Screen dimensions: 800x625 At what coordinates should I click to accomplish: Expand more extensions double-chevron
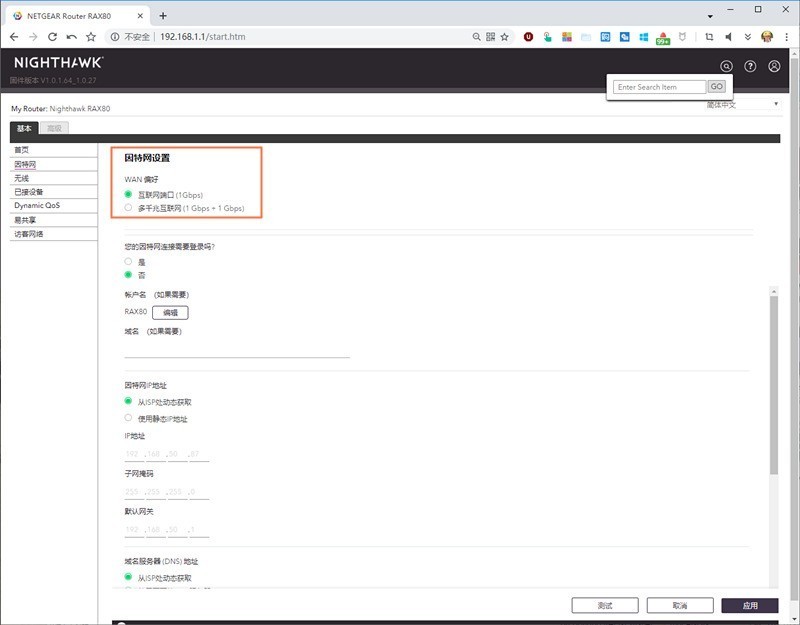(x=747, y=37)
